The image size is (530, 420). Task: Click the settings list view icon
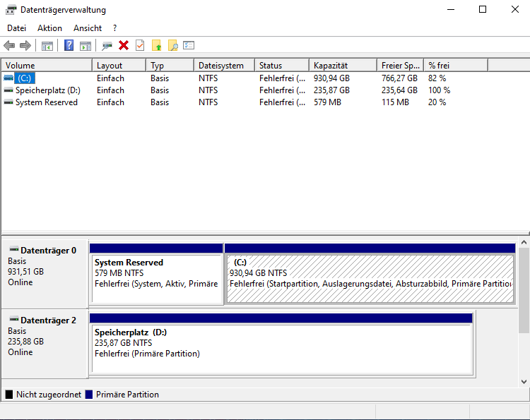189,46
